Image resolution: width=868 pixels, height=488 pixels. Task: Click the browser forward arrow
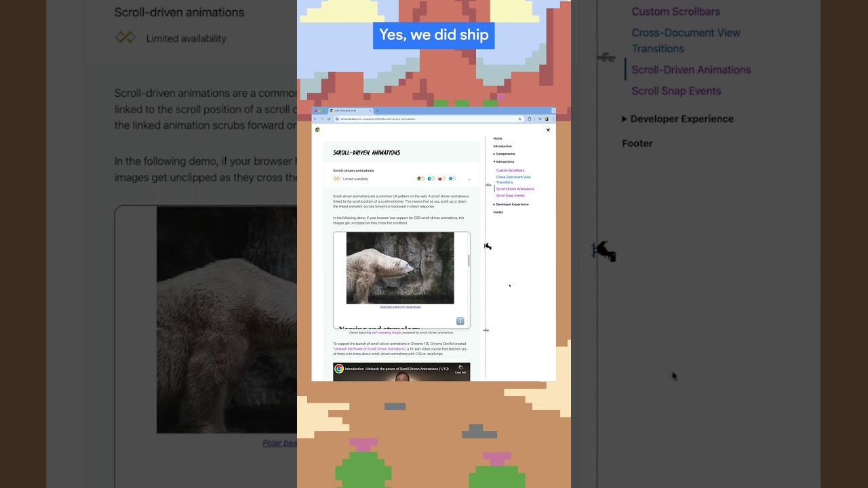pos(321,119)
